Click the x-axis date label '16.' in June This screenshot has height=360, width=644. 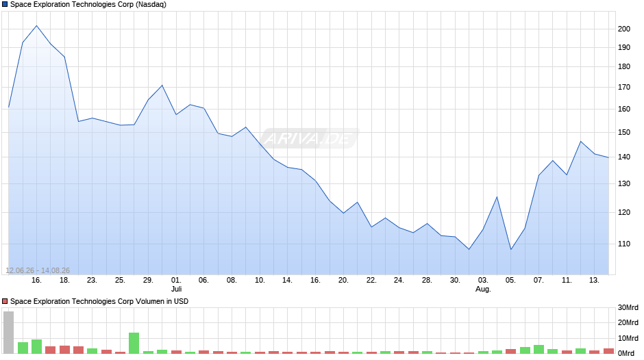pyautogui.click(x=36, y=280)
